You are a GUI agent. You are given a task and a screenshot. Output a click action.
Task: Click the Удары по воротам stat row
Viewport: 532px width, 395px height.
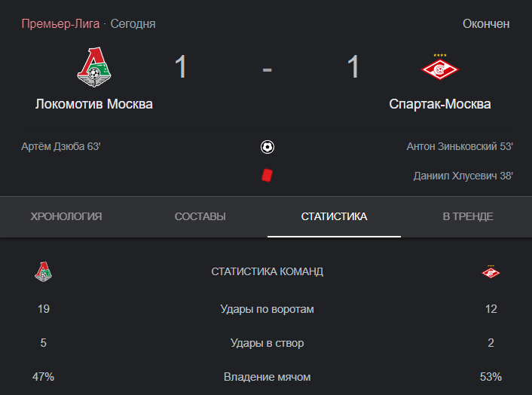point(267,309)
